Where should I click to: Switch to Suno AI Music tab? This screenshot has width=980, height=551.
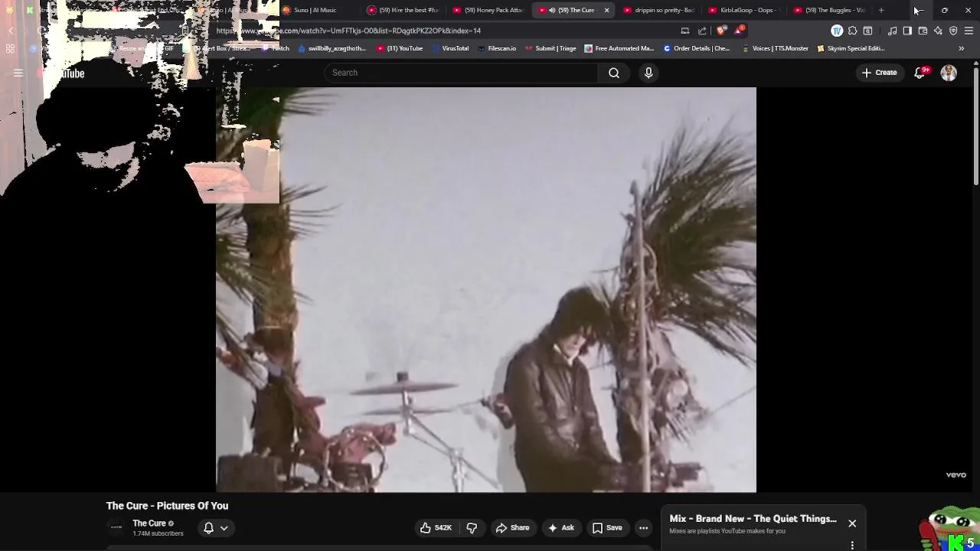(x=314, y=10)
